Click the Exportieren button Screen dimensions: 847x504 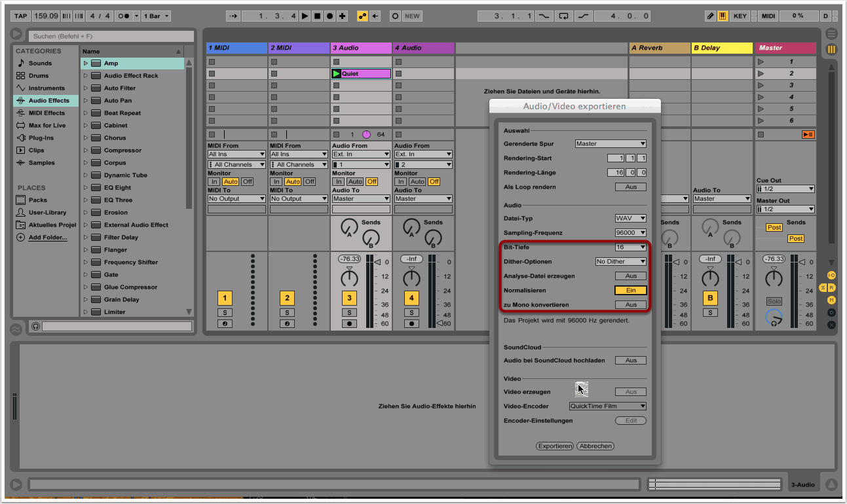click(555, 446)
